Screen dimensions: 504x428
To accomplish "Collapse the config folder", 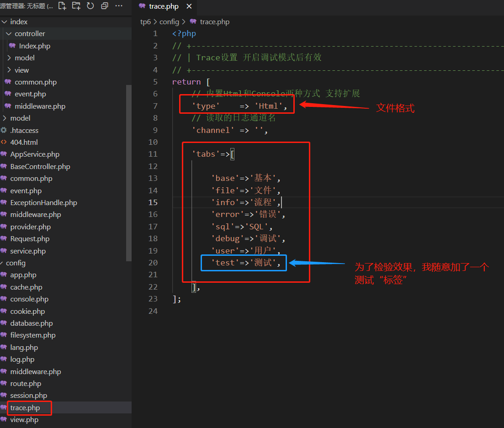I will click(2, 263).
